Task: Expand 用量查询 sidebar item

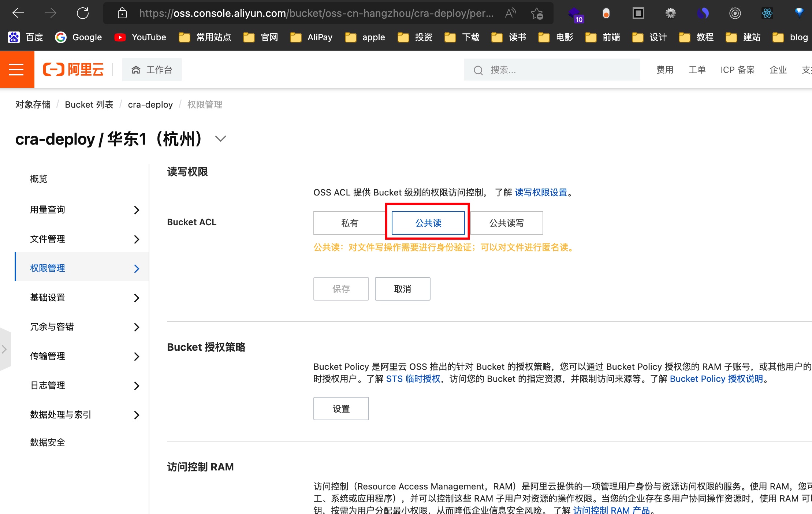Action: click(x=82, y=210)
